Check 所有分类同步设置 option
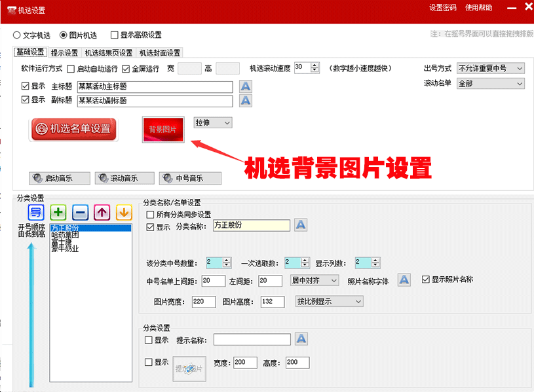Viewport: 534px width, 392px height. pyautogui.click(x=151, y=215)
